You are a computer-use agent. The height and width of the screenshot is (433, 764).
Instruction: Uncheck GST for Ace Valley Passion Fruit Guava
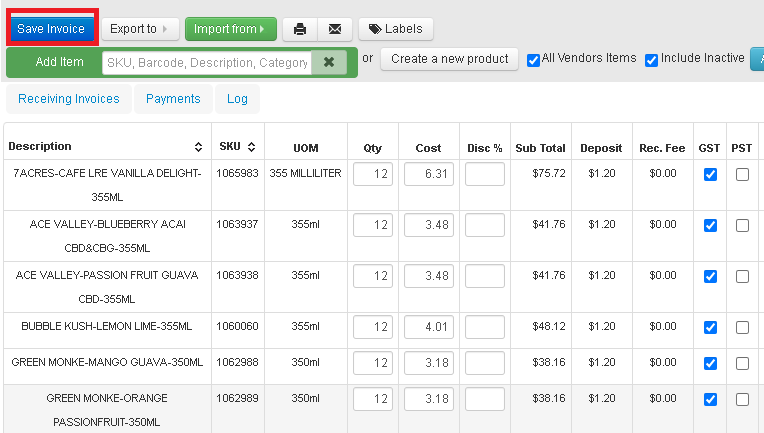(x=710, y=276)
